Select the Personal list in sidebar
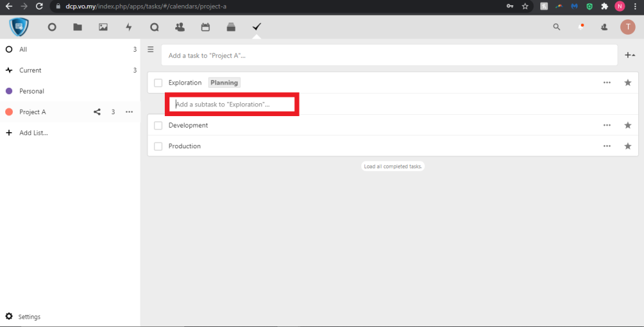This screenshot has width=644, height=327. click(32, 91)
